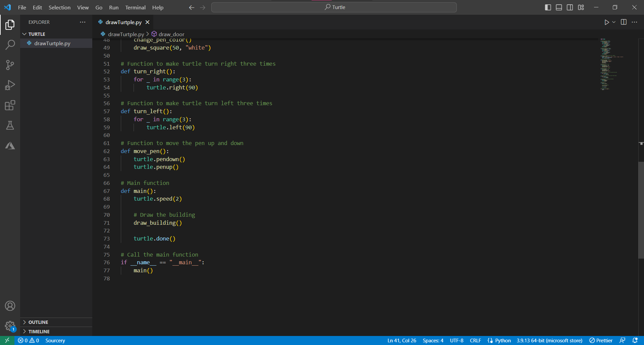Click the Turtle command center search bar

coord(334,7)
